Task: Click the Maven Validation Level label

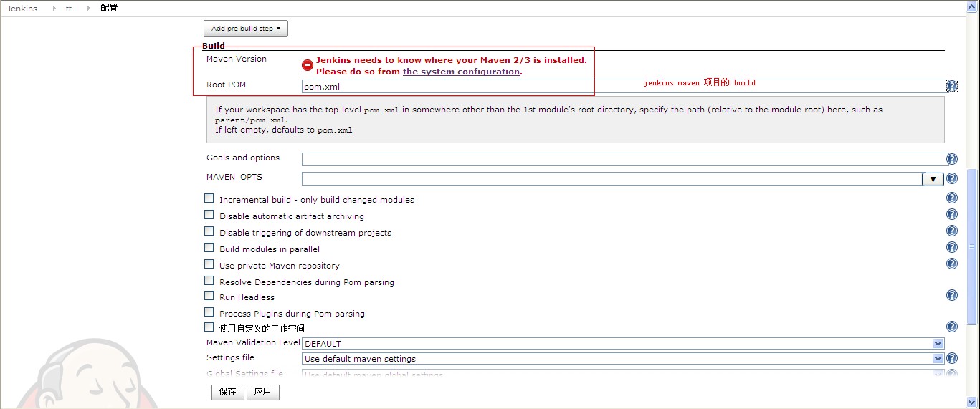Action: click(253, 342)
